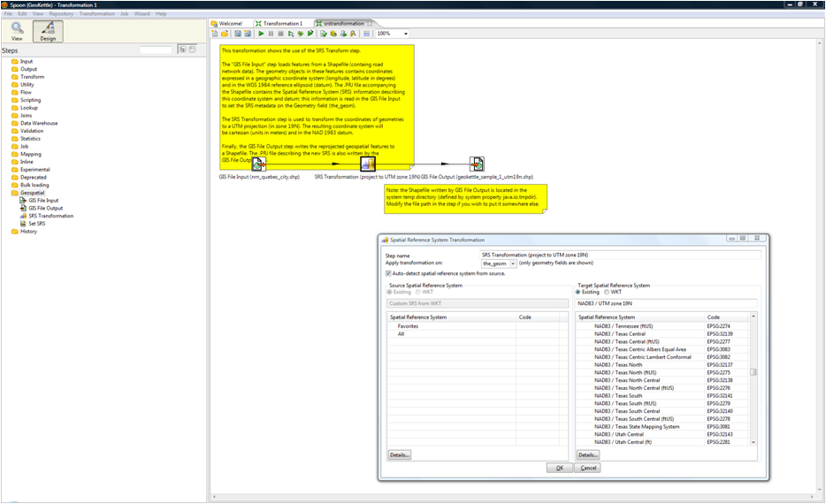Click the Open file folder toolbar icon
This screenshot has width=826, height=504.
pos(225,34)
